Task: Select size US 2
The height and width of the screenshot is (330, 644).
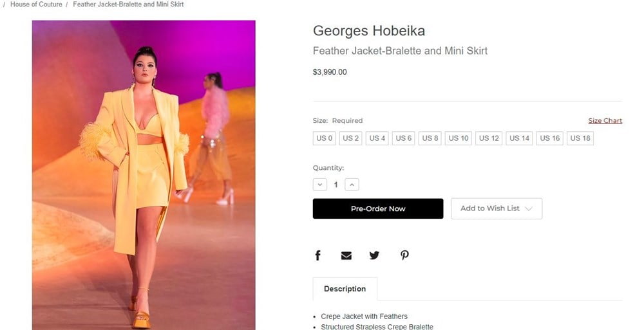Action: point(351,138)
